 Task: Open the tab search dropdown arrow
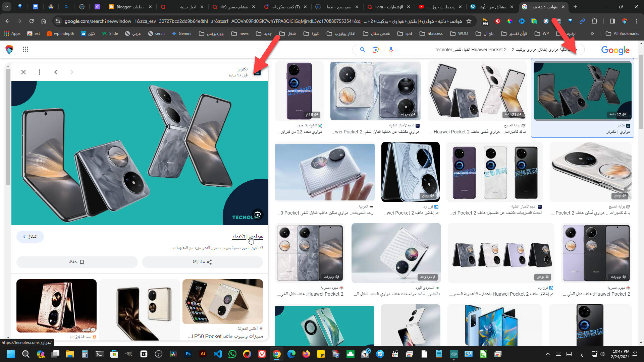[7, 7]
